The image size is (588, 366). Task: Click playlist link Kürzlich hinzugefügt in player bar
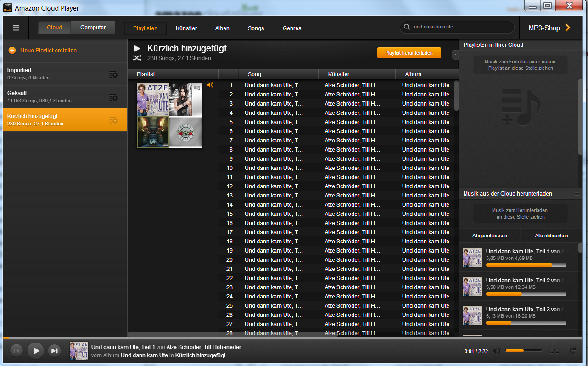(200, 355)
